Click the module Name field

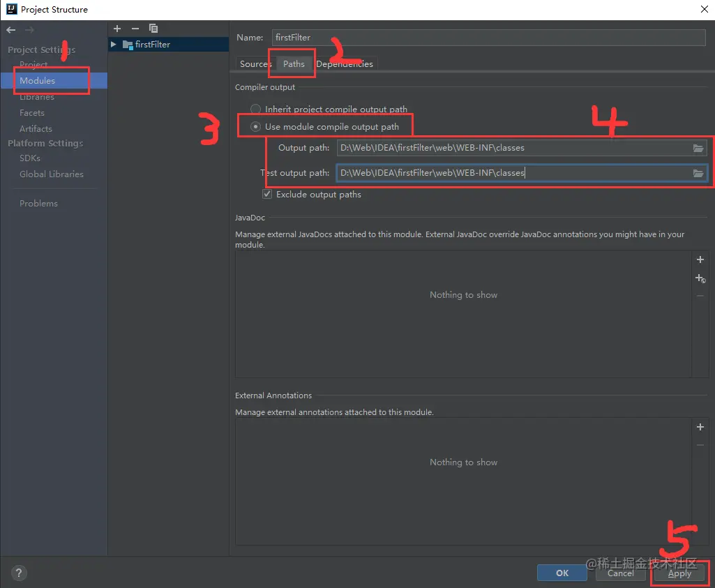[x=488, y=38]
